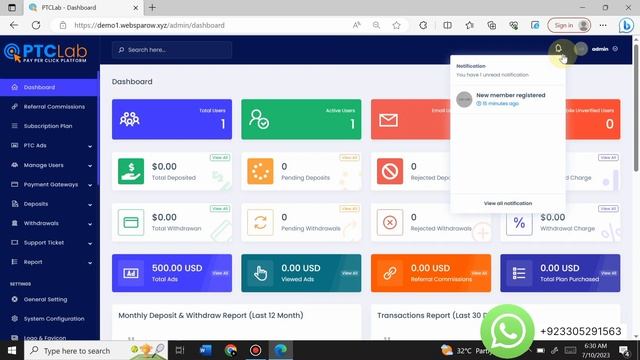Go back with the browser back arrow
This screenshot has height=360, width=640.
click(14, 25)
